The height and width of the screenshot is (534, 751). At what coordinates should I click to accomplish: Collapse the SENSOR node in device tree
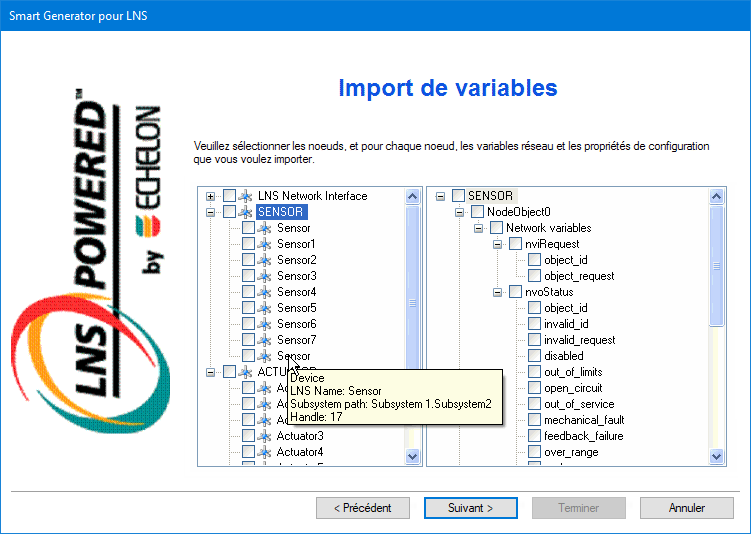210,212
